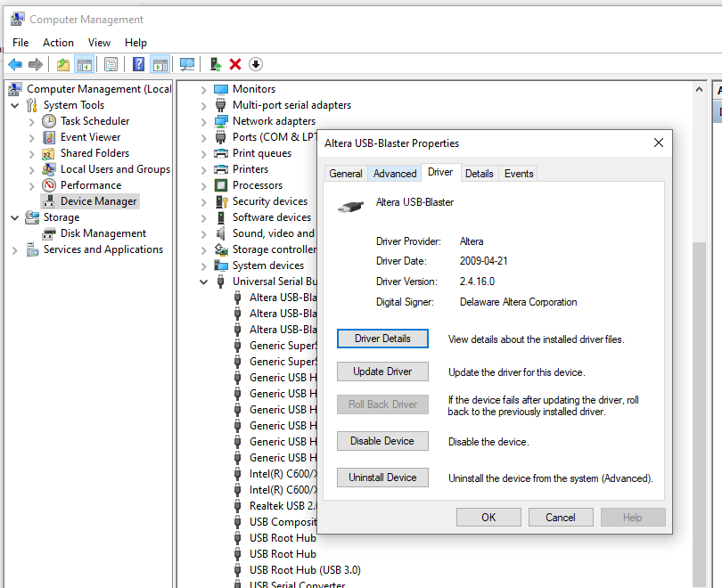
Task: Expand the Monitors category
Action: (x=203, y=90)
